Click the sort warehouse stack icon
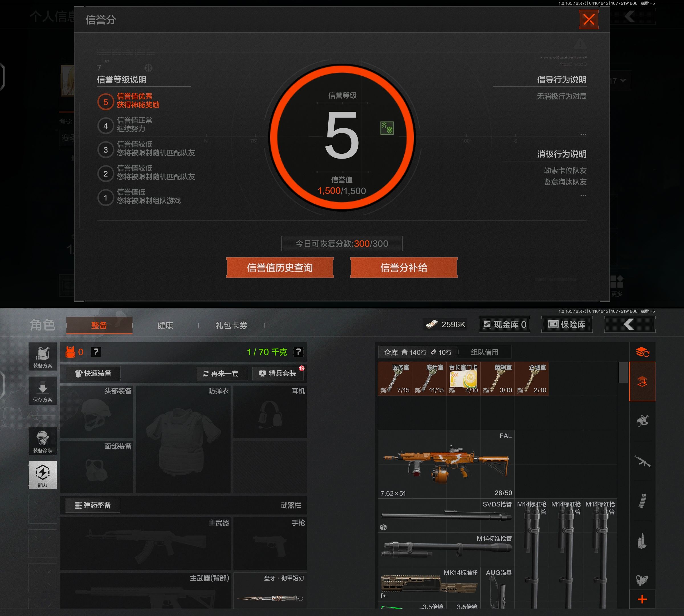 (642, 352)
